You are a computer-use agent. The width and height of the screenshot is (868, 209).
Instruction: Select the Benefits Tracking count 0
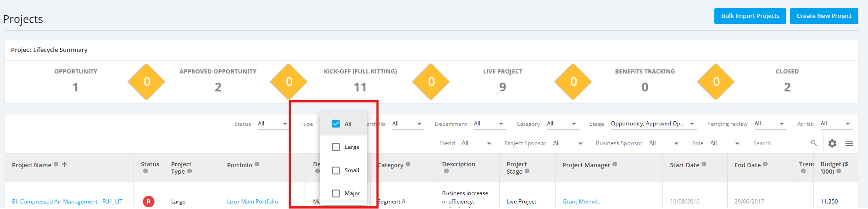[645, 87]
